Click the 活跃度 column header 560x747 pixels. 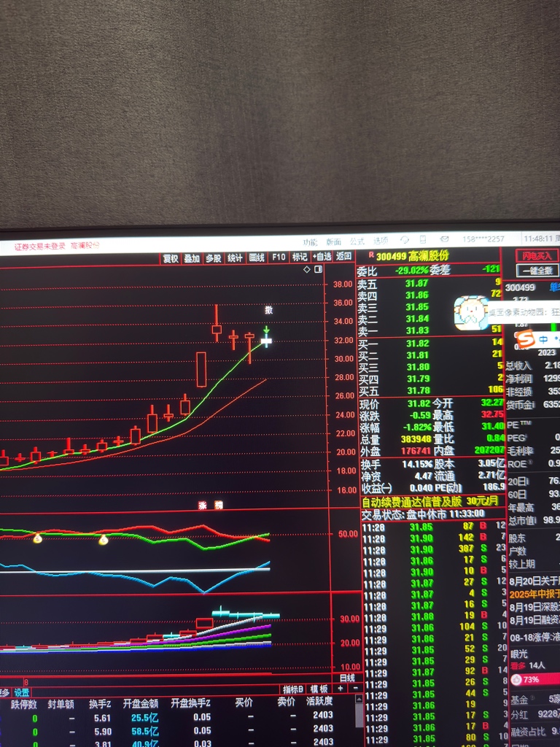point(319,701)
